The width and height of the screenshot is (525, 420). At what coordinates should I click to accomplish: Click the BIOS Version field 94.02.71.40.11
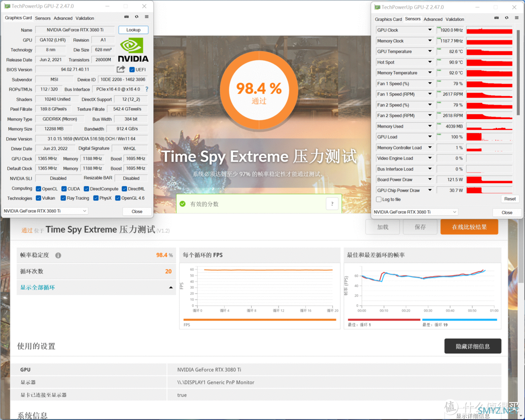(75, 70)
